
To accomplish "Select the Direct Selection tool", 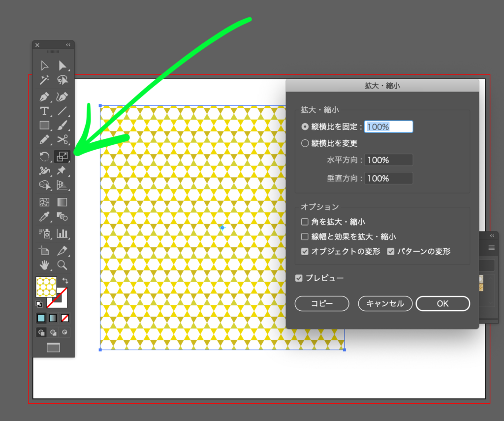I will point(63,65).
